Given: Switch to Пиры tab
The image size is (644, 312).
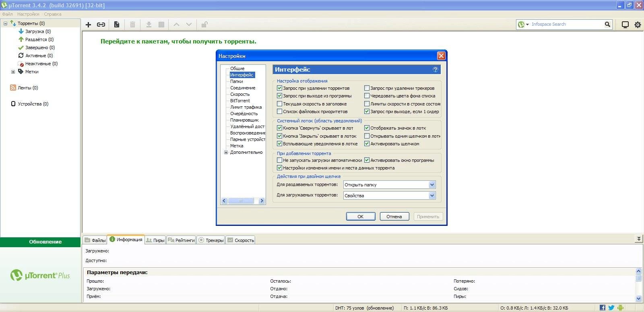Looking at the screenshot, I should coord(155,240).
